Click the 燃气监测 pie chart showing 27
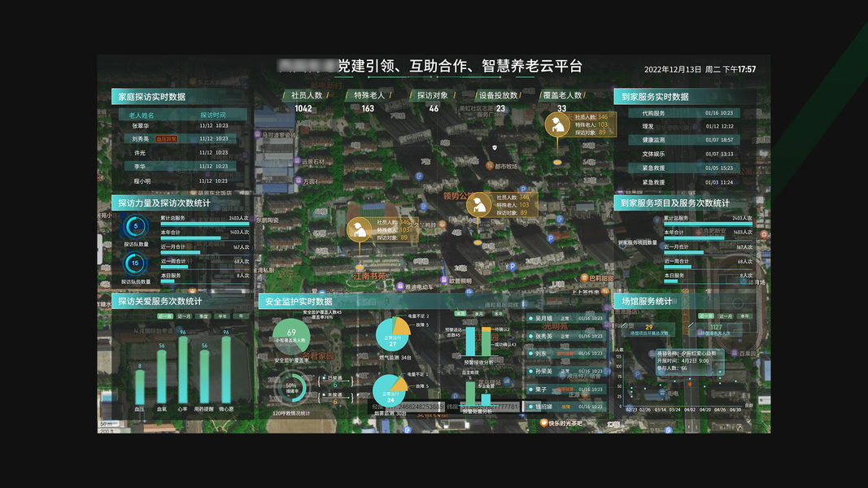The width and height of the screenshot is (868, 488). pos(392,334)
